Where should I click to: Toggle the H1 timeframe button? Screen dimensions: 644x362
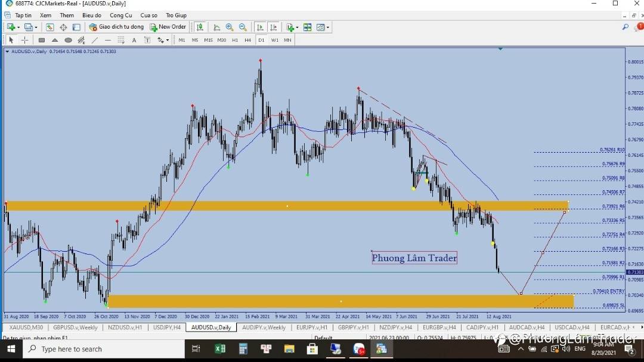click(235, 40)
